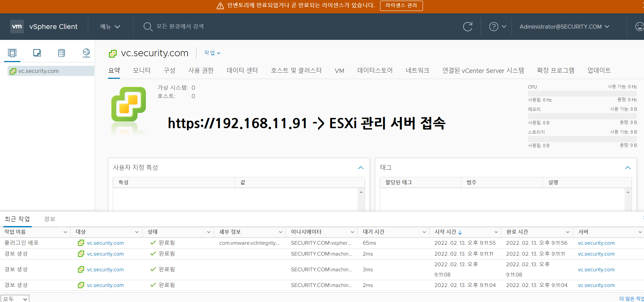Click the 메모리 usage bar
Viewport: 644px width, 302px height.
tap(582, 116)
